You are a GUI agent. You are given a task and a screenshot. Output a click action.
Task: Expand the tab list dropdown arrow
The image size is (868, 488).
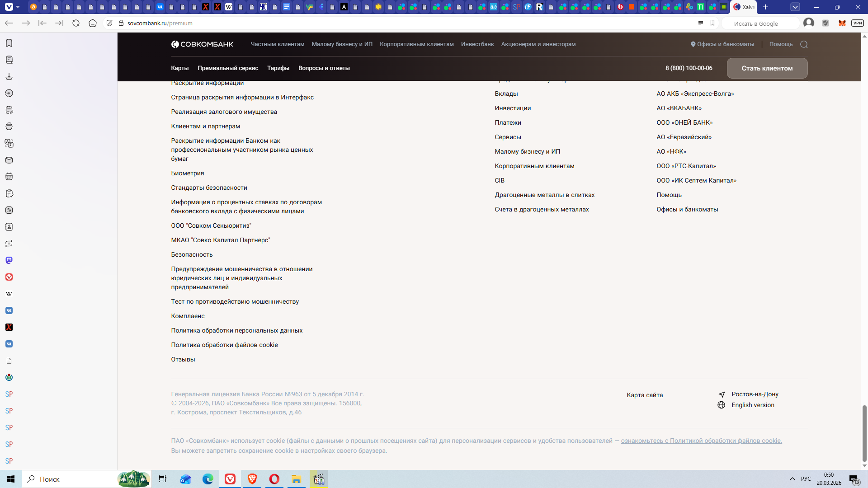click(795, 7)
